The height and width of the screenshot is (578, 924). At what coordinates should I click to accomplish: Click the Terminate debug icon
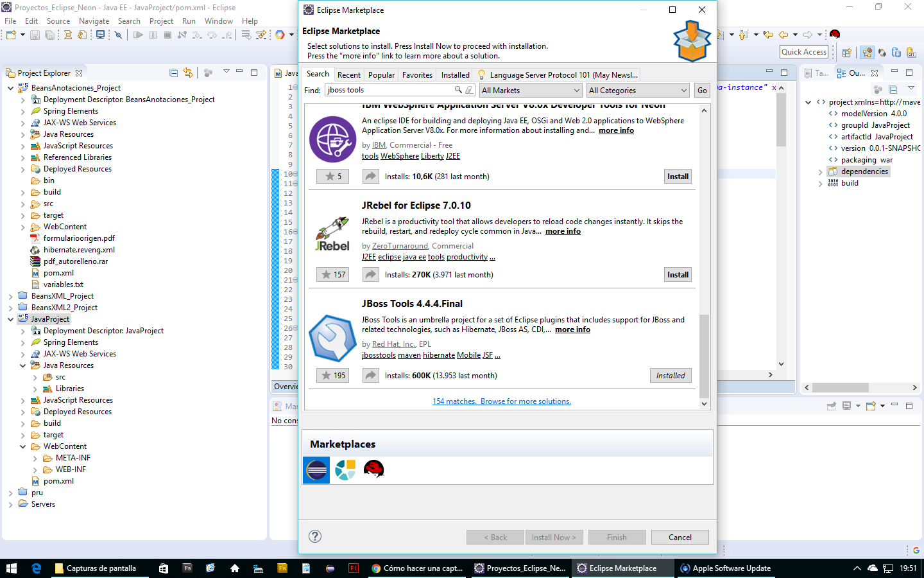click(x=167, y=35)
